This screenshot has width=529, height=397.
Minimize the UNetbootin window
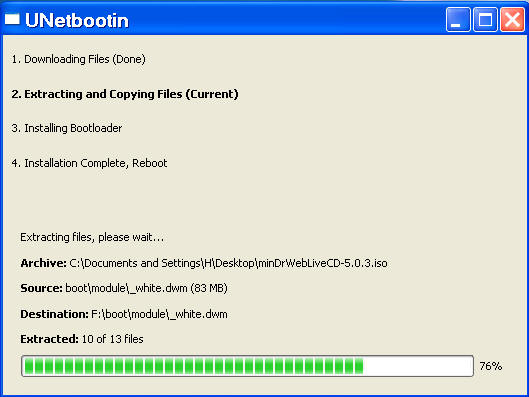[458, 20]
